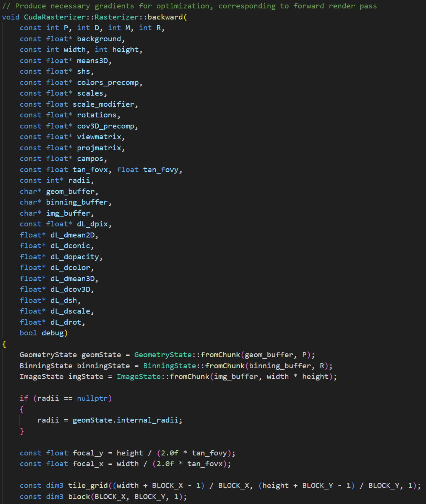This screenshot has width=426, height=504.
Task: Click the 'debug' parameter after bool
Action: point(53,333)
